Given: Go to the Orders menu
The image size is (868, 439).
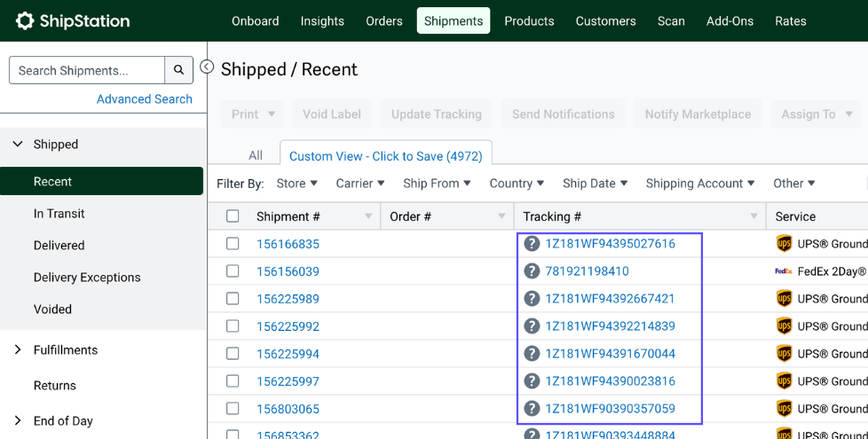Looking at the screenshot, I should [x=383, y=20].
